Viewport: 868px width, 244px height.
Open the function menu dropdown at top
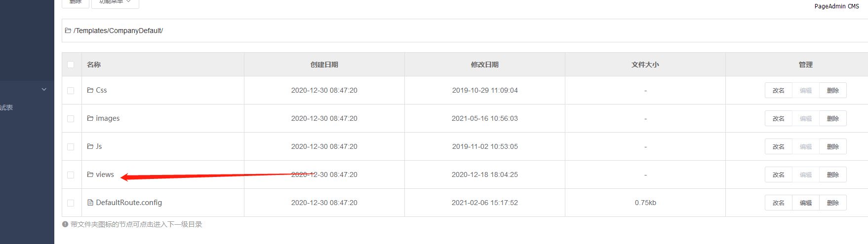click(x=115, y=3)
